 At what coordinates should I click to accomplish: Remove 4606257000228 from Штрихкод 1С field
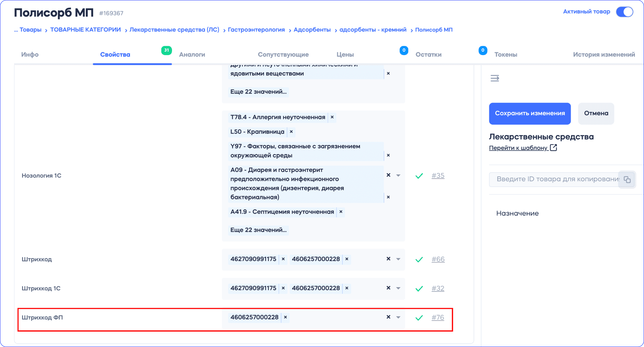tap(347, 288)
